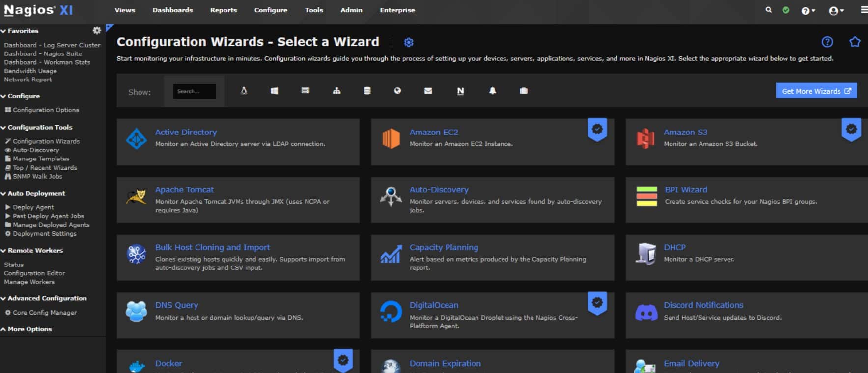Screen dimensions: 868x373
Task: Click the Get More Wizards button
Action: point(816,91)
